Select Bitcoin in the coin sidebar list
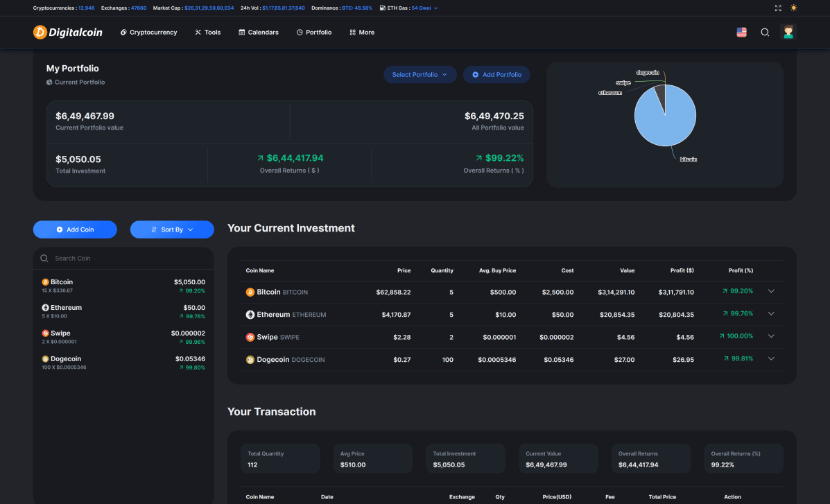Screen dimensions: 830x504 tap(123, 286)
